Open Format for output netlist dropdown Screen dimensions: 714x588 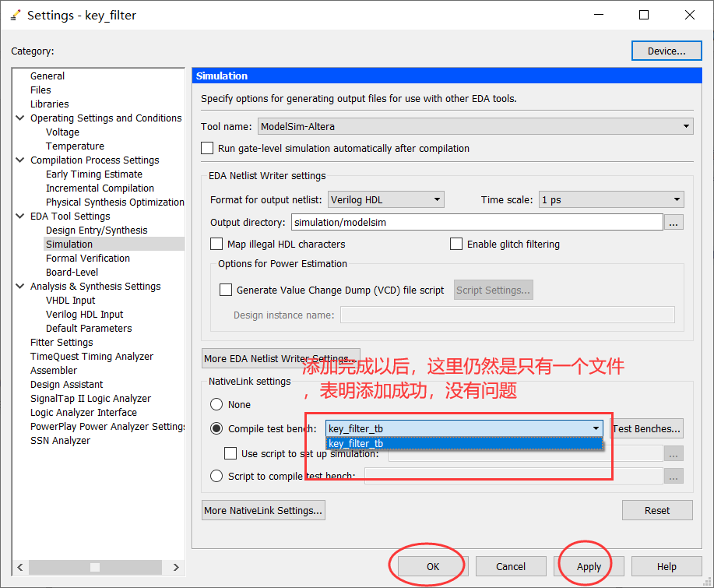(385, 199)
